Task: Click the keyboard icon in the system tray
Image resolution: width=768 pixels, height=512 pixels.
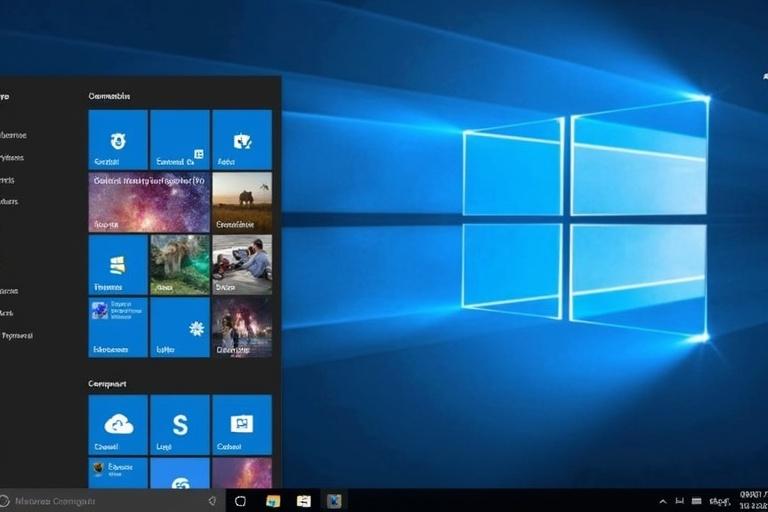Action: (696, 501)
